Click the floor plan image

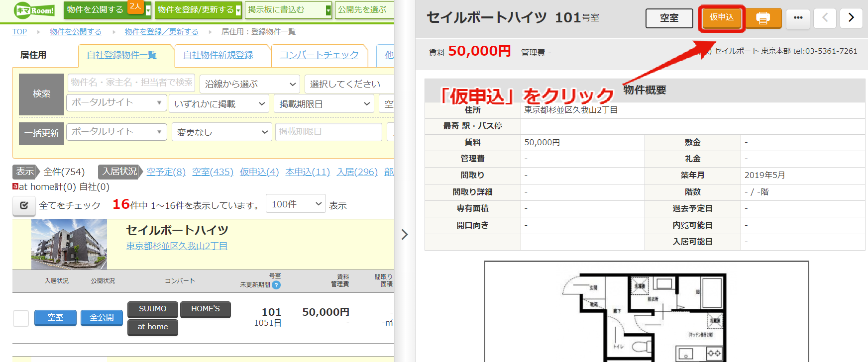click(646, 311)
